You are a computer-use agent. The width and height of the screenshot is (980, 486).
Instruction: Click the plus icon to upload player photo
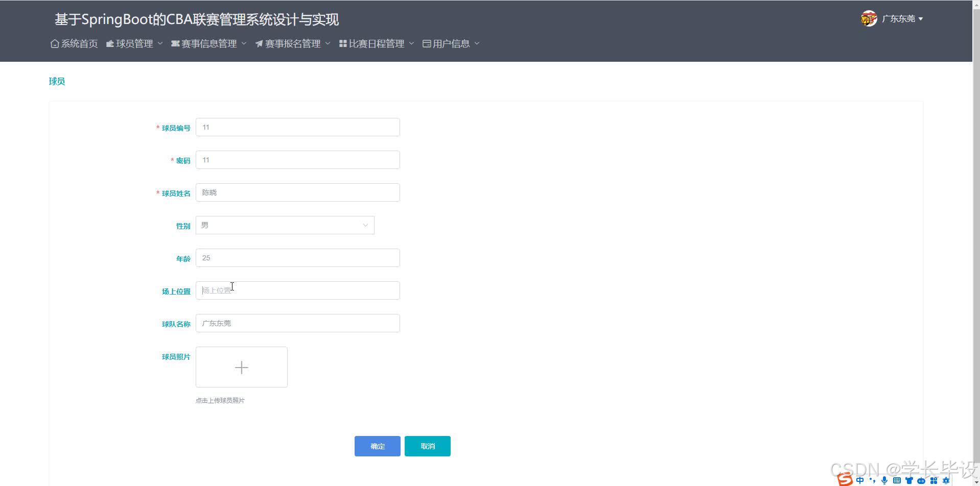[x=242, y=368]
